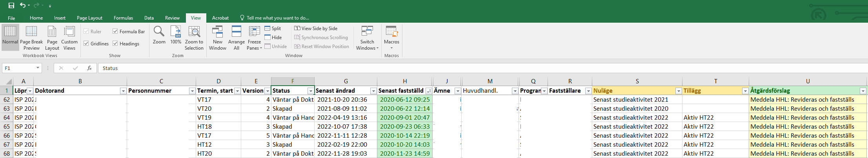
Task: Disable the Headings checkbox
Action: point(115,43)
